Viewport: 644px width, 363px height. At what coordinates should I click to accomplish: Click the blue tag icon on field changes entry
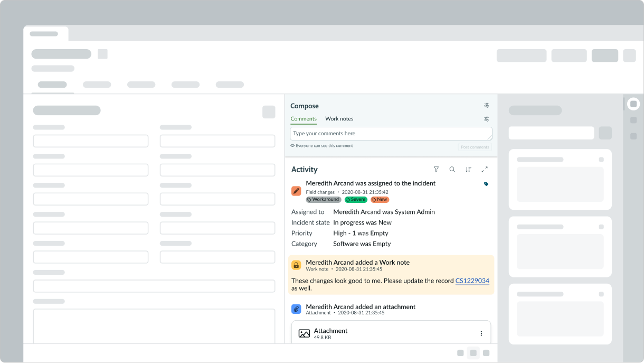point(486,184)
